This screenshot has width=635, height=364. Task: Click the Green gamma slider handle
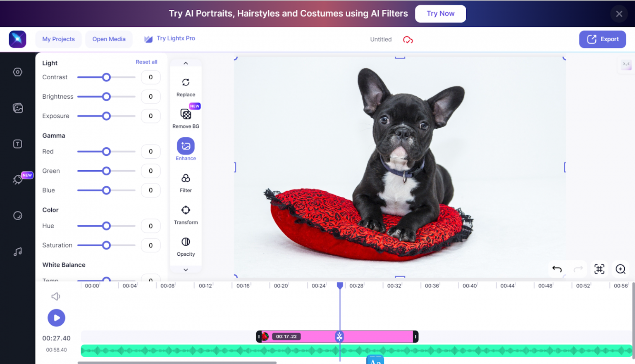pyautogui.click(x=106, y=171)
